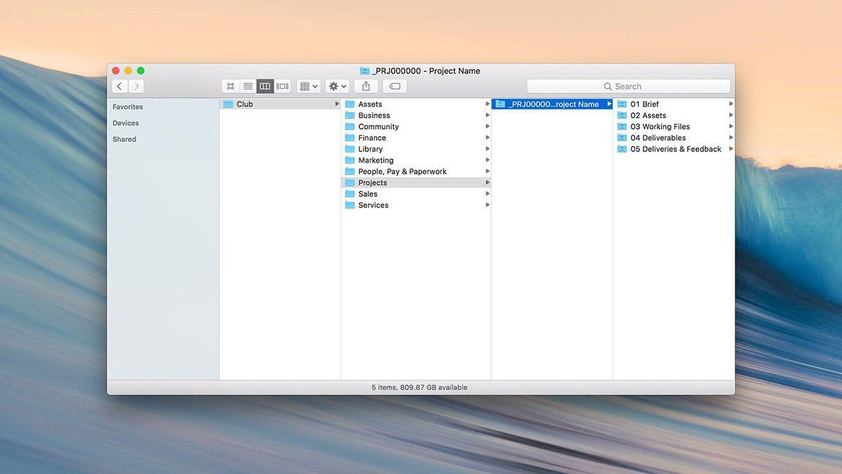Switch to cover flow view
The height and width of the screenshot is (474, 842).
(282, 86)
